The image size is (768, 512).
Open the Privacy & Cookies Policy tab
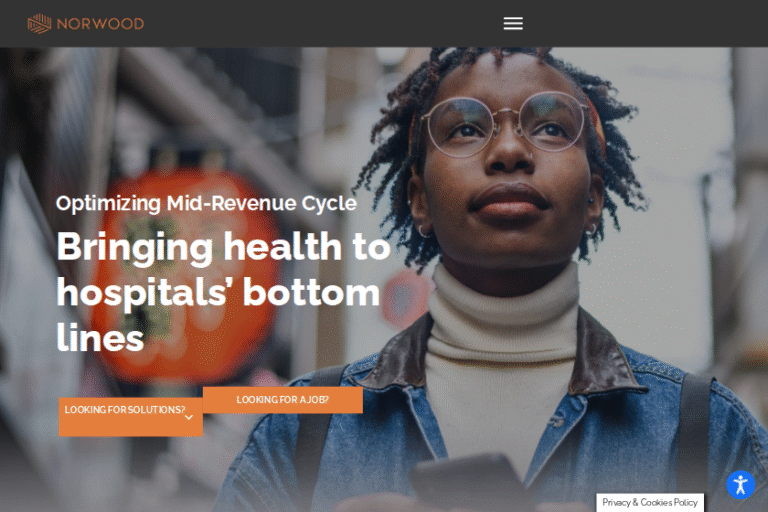[650, 502]
